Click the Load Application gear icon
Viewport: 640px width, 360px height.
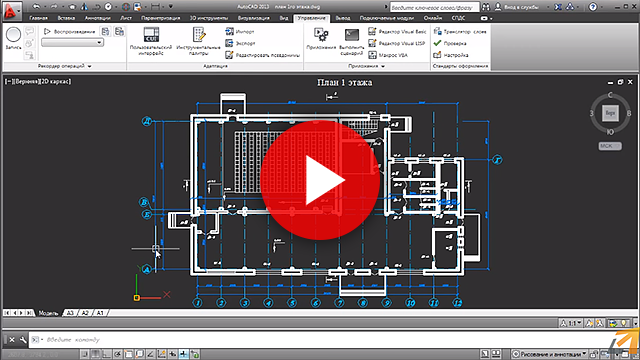coord(321,34)
